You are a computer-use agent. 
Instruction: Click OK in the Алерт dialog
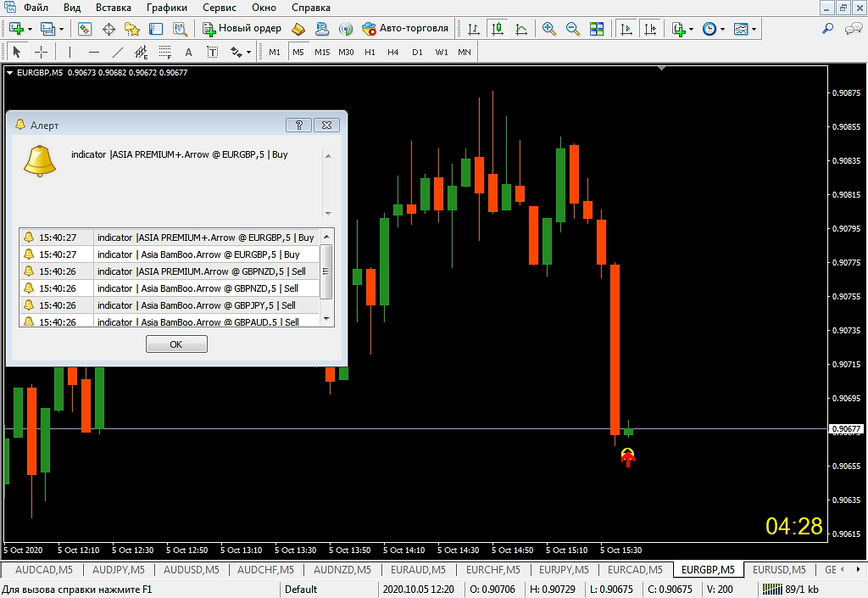pyautogui.click(x=176, y=344)
